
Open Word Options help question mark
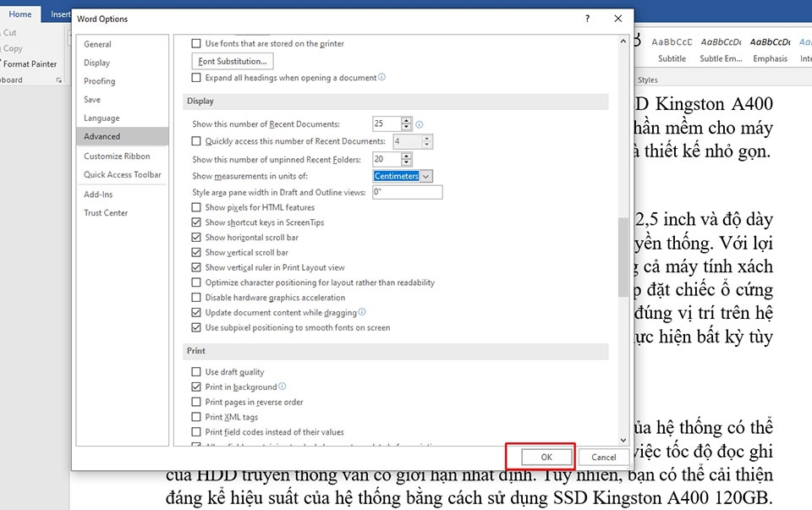(x=587, y=19)
